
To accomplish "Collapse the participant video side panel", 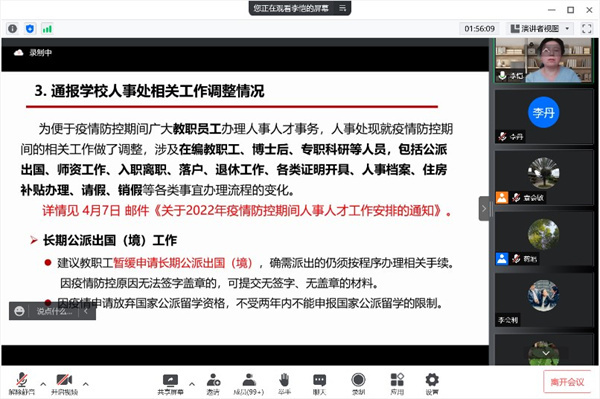I will [x=484, y=208].
